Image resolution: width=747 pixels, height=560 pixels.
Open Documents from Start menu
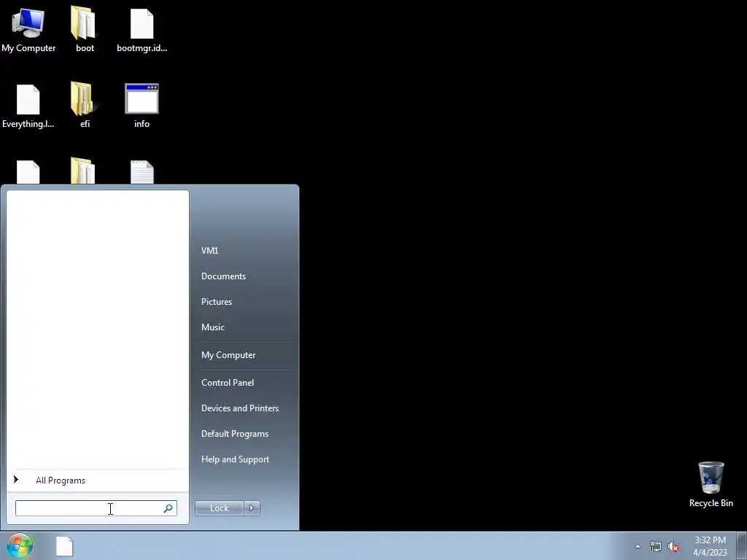tap(223, 276)
